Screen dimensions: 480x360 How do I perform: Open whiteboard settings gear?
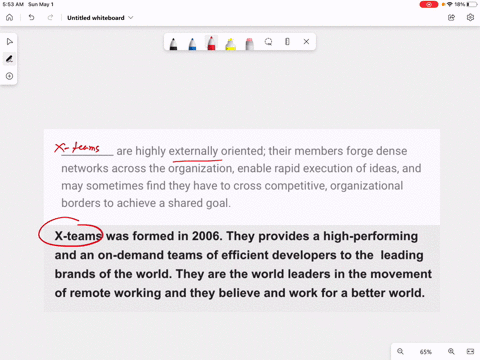(x=470, y=17)
